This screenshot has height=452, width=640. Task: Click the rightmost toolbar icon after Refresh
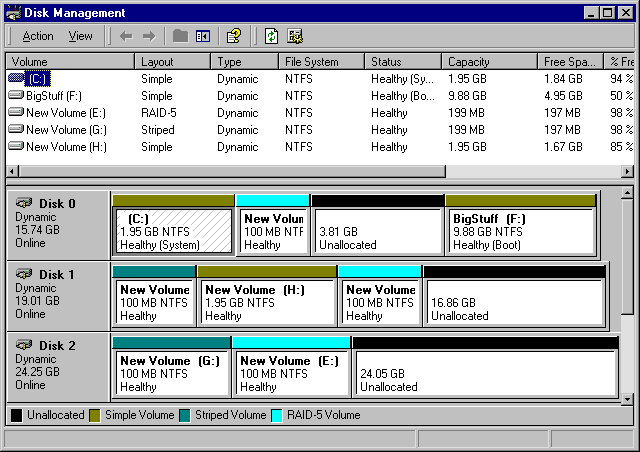[x=295, y=36]
